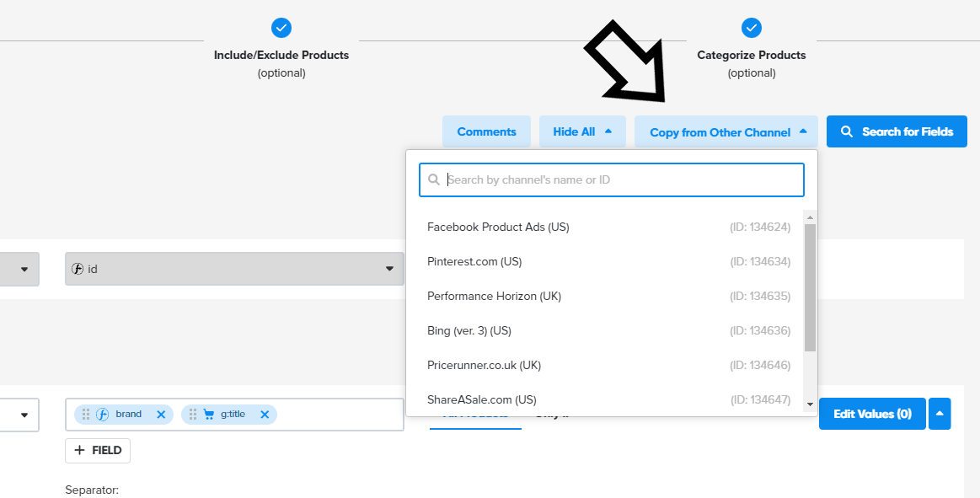Click the Include/Exclude Products step checkmark
The height and width of the screenshot is (498, 980).
[x=281, y=28]
